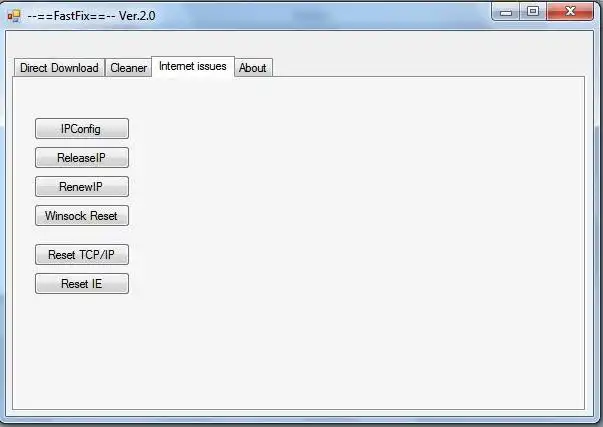Perform a Winsock Reset
Screen dimensions: 603x427
[82, 216]
